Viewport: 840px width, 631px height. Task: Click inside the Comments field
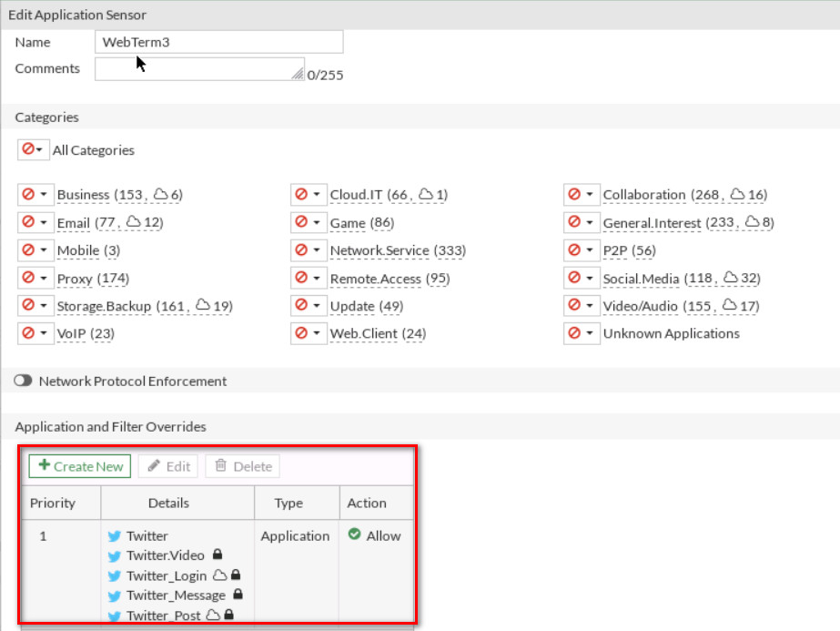[196, 67]
